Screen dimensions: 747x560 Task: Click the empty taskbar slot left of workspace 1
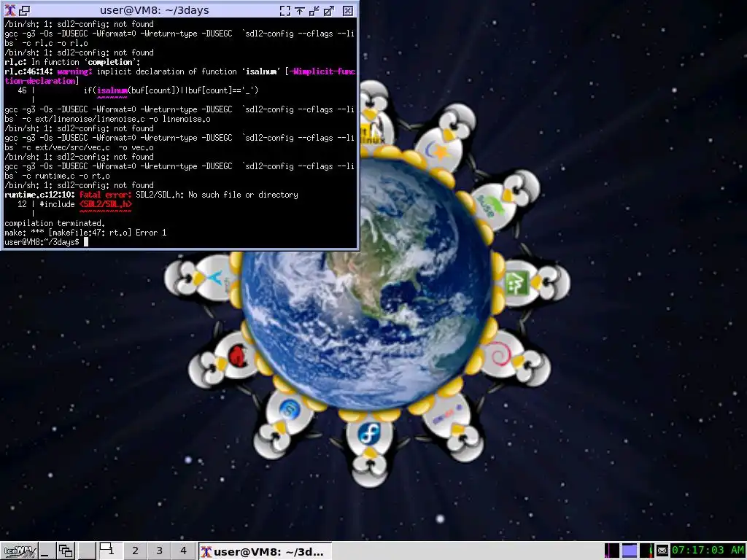[87, 551]
